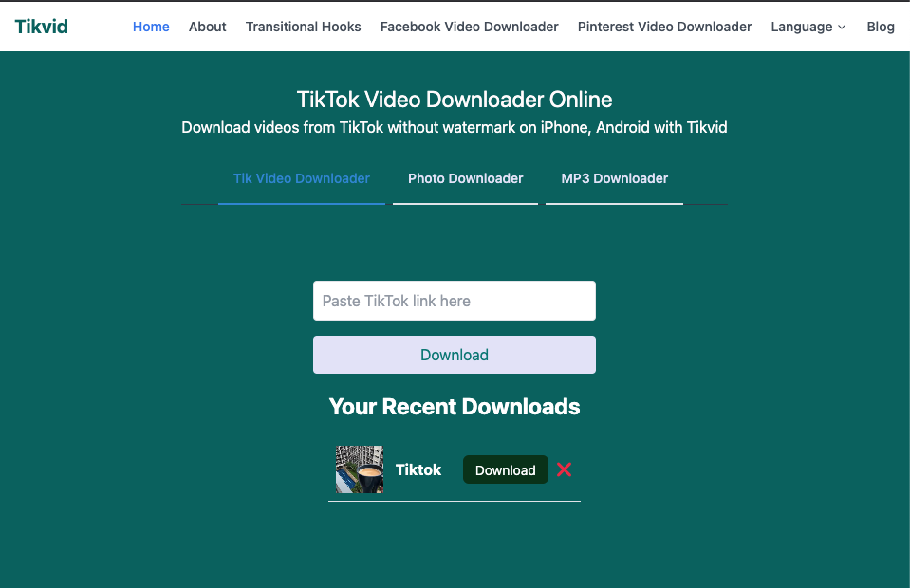Open Facebook Video Downloader page

tap(469, 27)
